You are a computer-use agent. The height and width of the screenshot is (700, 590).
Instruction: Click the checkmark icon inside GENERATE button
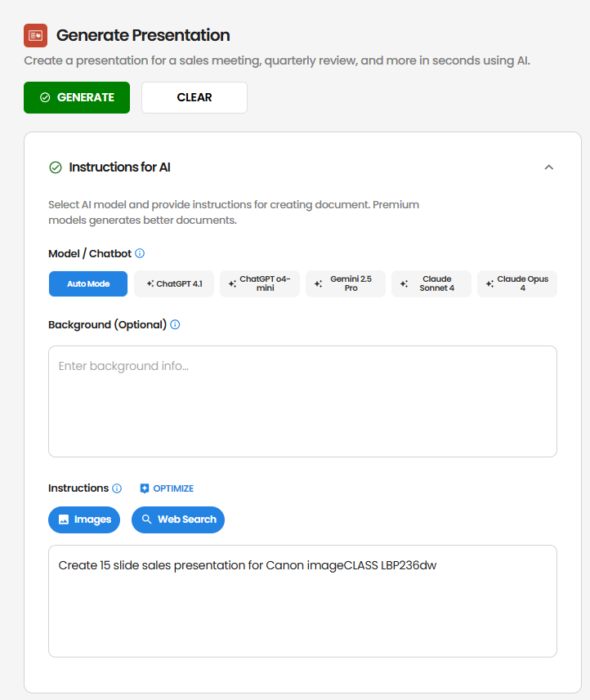pyautogui.click(x=45, y=97)
